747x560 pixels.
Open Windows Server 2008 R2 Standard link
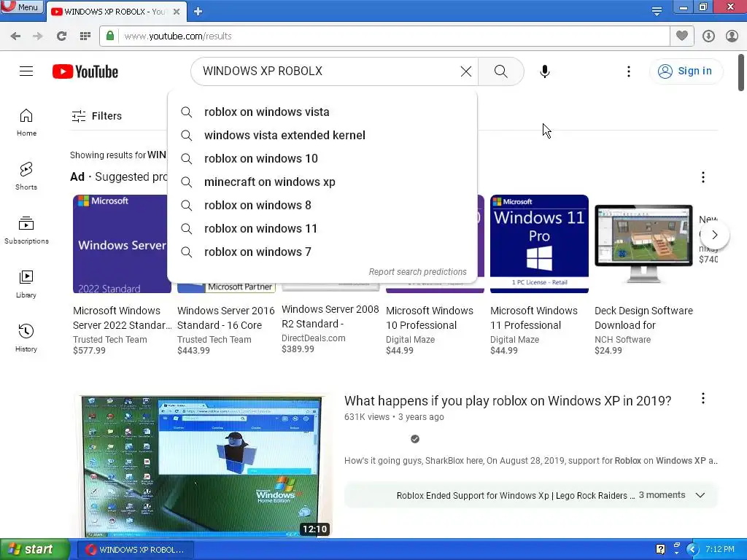click(x=330, y=316)
